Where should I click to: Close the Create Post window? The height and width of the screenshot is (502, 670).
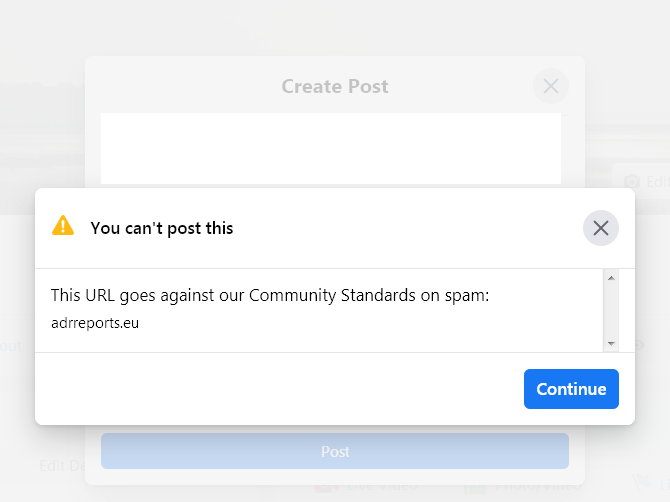(550, 86)
